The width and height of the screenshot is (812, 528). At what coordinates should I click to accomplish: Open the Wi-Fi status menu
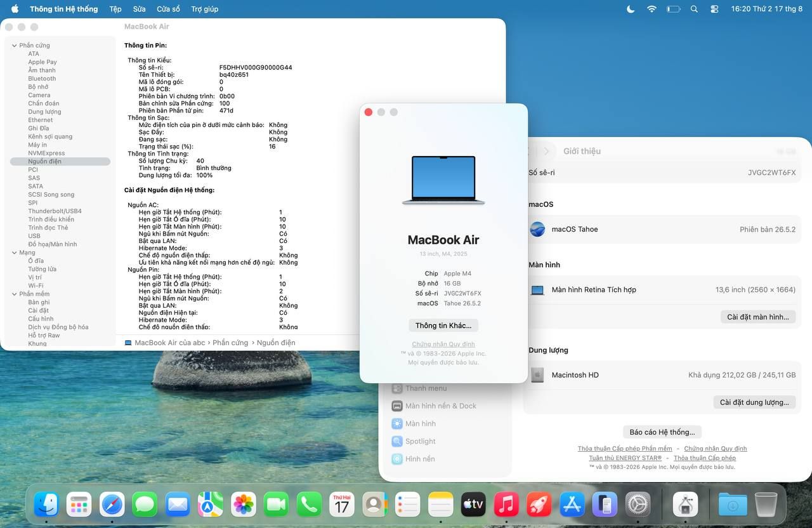point(652,9)
